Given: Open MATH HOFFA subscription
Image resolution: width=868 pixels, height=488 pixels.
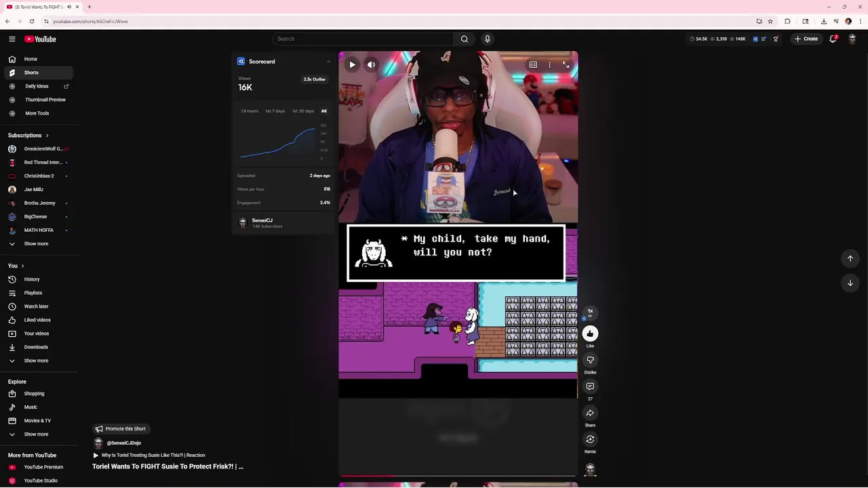Looking at the screenshot, I should pos(39,230).
